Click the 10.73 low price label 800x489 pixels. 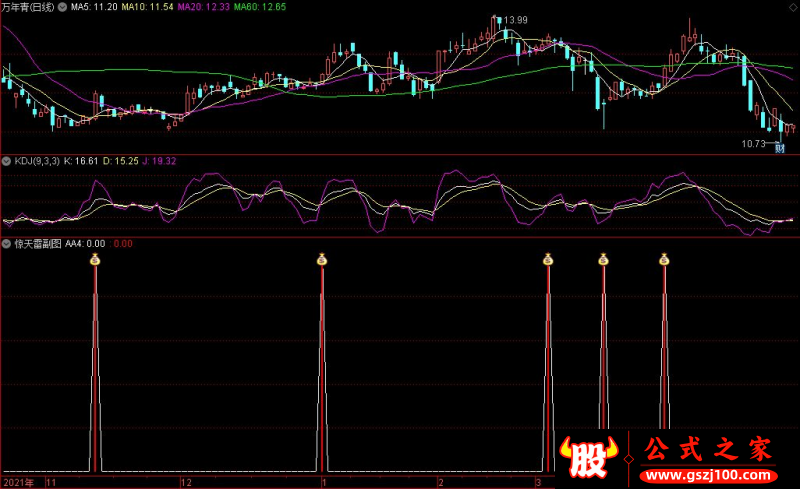[x=754, y=144]
